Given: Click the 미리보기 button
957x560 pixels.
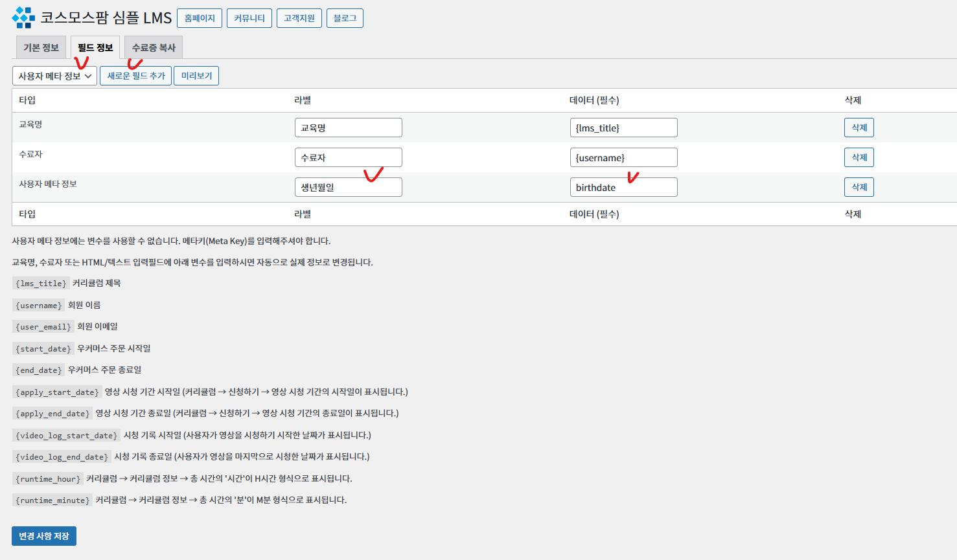Looking at the screenshot, I should coord(196,76).
